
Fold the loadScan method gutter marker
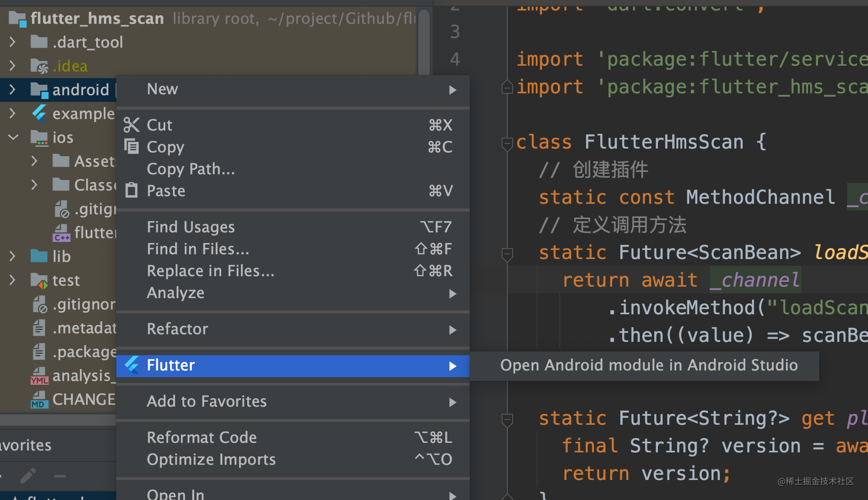tap(507, 254)
